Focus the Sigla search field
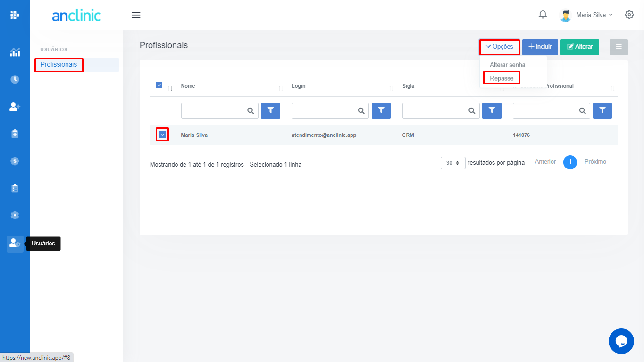Viewport: 644px width, 362px height. pyautogui.click(x=441, y=110)
